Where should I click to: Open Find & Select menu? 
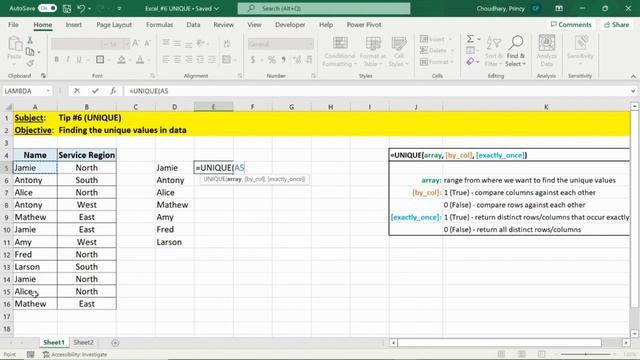click(x=516, y=51)
